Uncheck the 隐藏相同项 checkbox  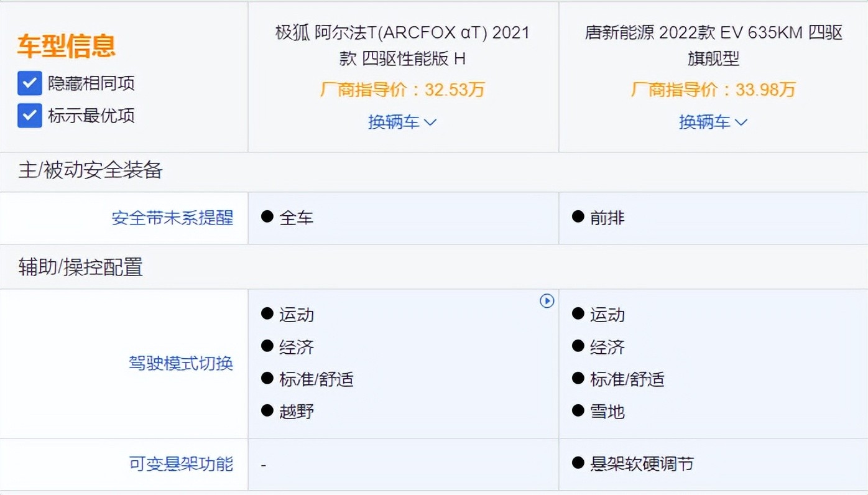coord(30,83)
